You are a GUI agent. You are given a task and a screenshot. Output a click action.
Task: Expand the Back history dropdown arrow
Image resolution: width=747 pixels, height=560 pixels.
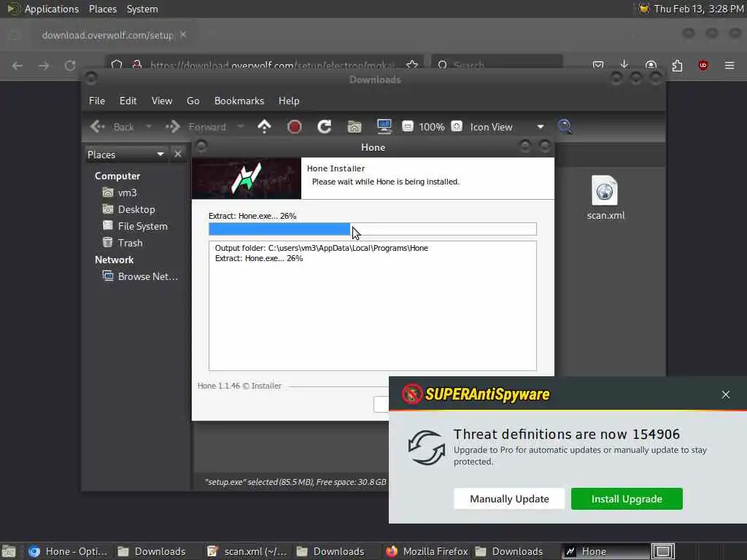tap(149, 127)
